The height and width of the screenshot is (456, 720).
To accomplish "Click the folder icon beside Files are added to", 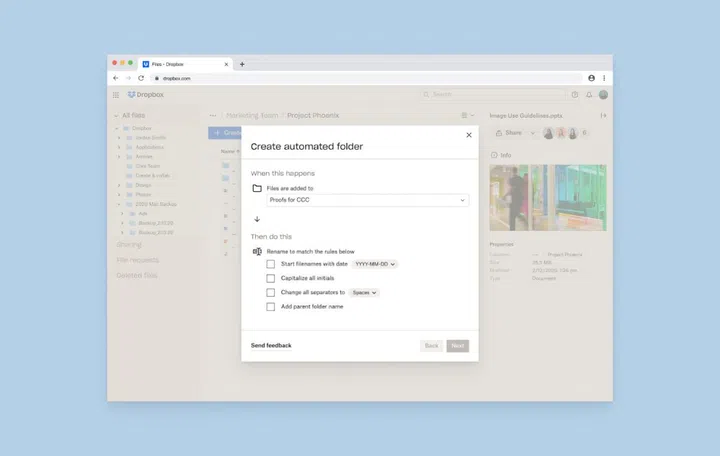I will (257, 188).
